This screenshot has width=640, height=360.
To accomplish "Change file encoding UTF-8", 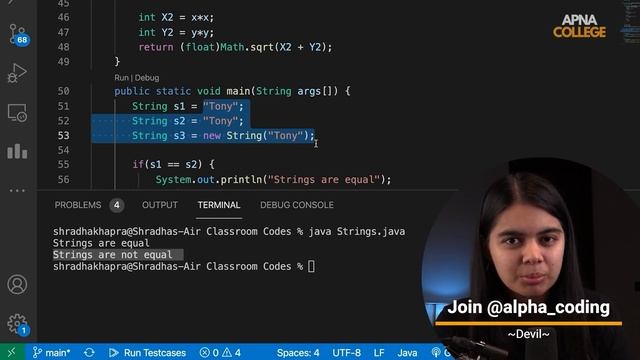I will pos(346,352).
